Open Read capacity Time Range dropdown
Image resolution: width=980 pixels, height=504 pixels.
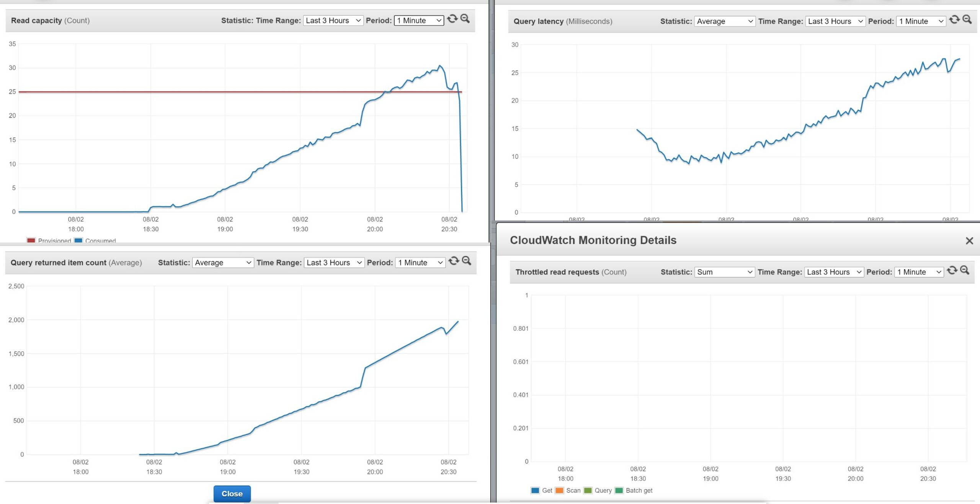(x=333, y=21)
